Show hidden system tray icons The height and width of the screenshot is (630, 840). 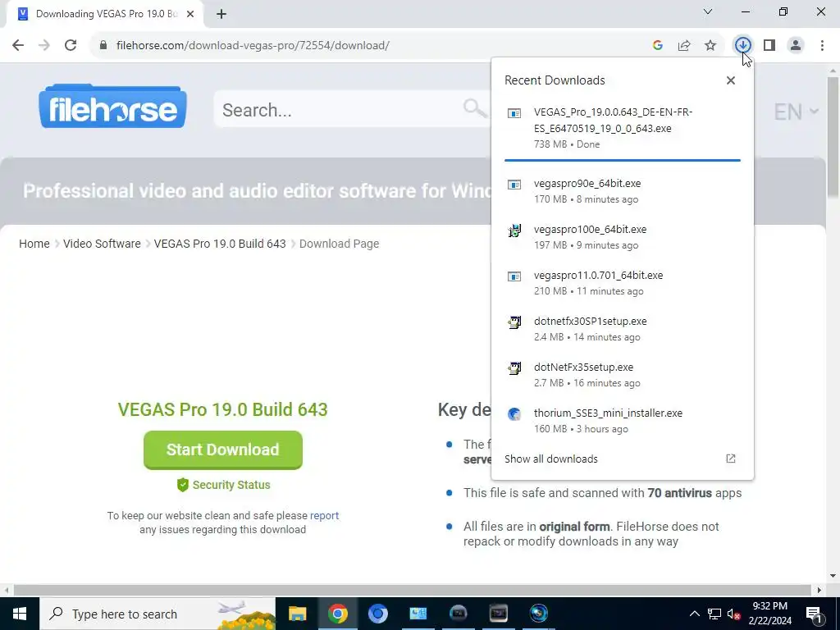click(694, 614)
